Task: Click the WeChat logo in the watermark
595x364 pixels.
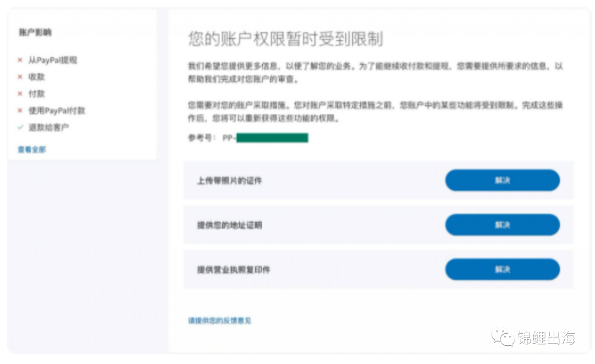Action: 502,337
